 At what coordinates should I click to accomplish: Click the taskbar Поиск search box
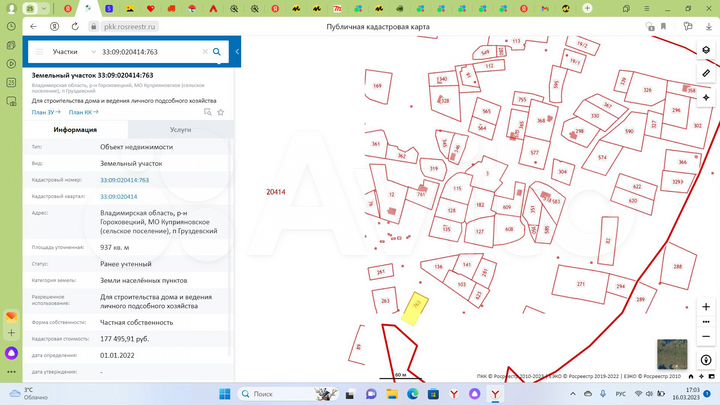(x=288, y=394)
